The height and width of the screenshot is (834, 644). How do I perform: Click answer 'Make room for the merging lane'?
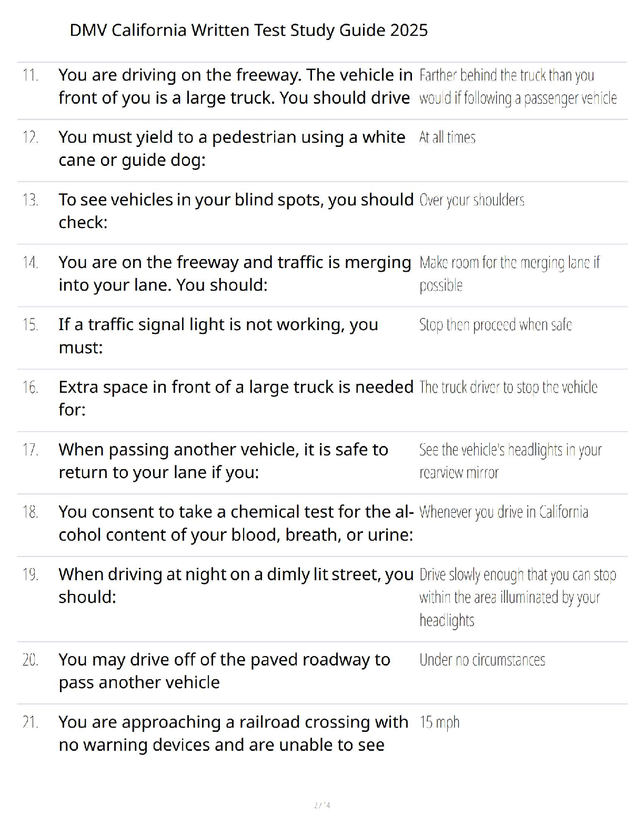[509, 274]
